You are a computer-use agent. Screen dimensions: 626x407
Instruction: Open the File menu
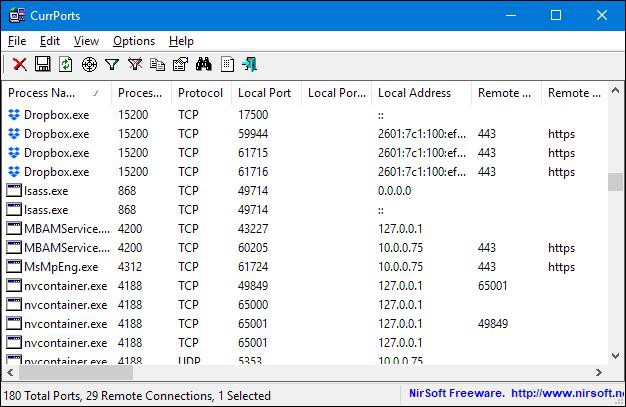pyautogui.click(x=17, y=41)
